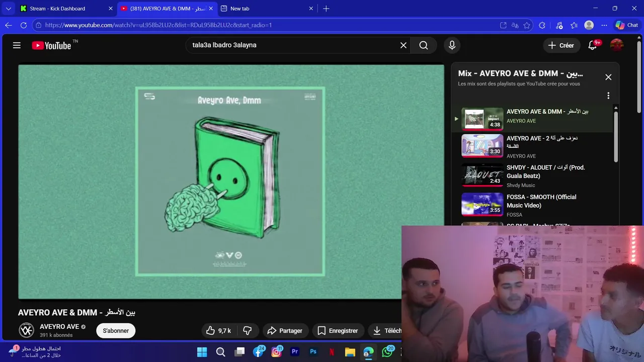Open the Copilot Chat button

(x=627, y=25)
